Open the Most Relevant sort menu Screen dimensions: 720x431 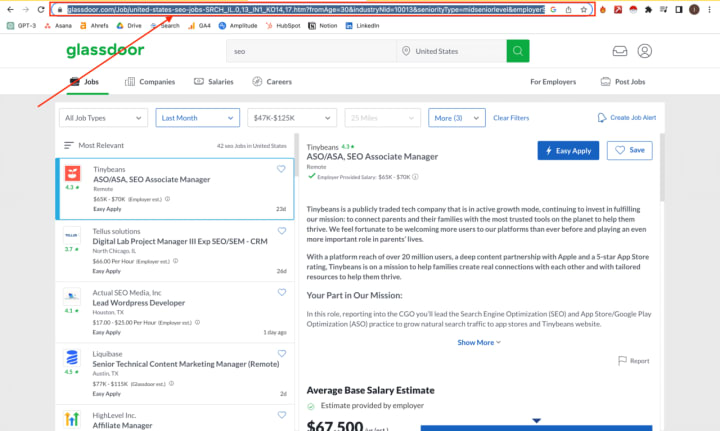pyautogui.click(x=94, y=146)
